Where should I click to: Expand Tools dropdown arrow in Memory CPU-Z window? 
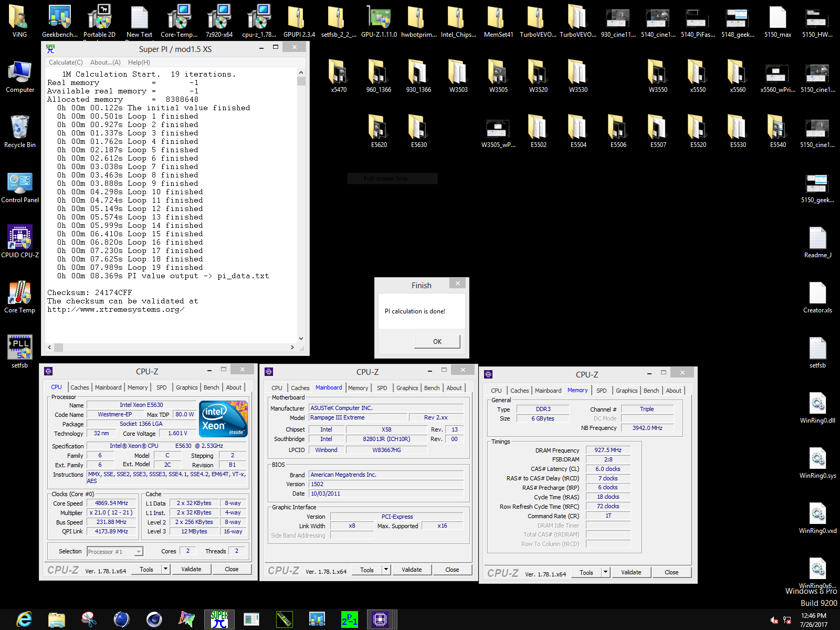pyautogui.click(x=605, y=572)
